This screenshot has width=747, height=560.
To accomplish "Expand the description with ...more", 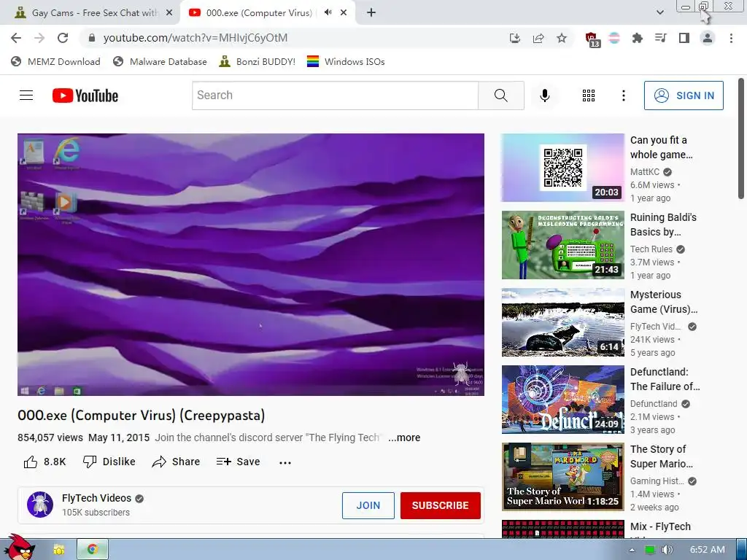I will 404,437.
